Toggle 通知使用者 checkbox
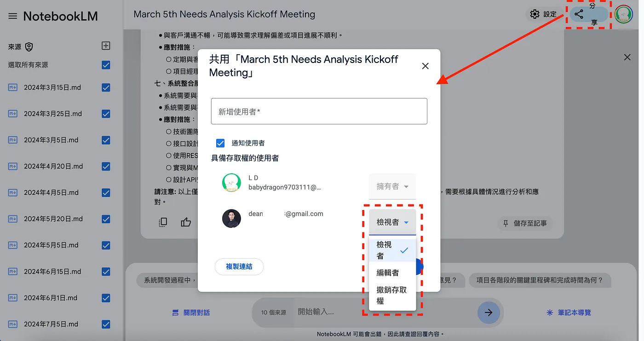 [220, 143]
